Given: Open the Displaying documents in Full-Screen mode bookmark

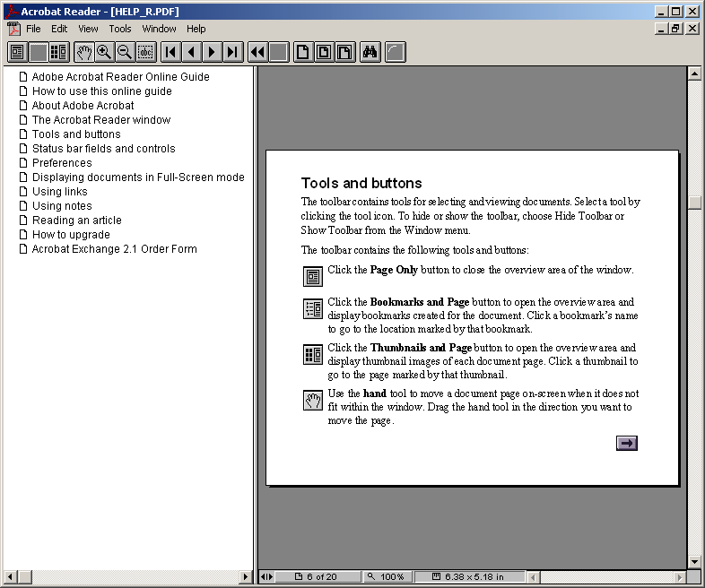Looking at the screenshot, I should click(x=138, y=177).
